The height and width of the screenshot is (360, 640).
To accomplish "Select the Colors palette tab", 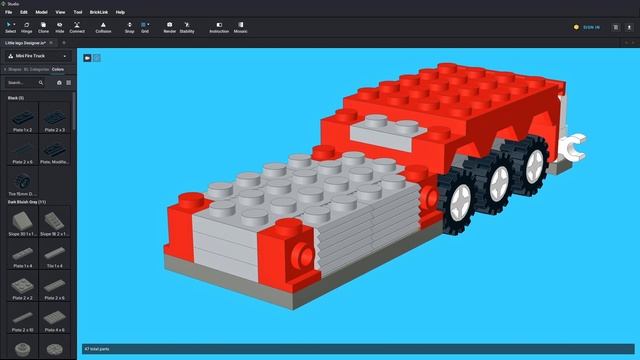I will click(x=58, y=69).
